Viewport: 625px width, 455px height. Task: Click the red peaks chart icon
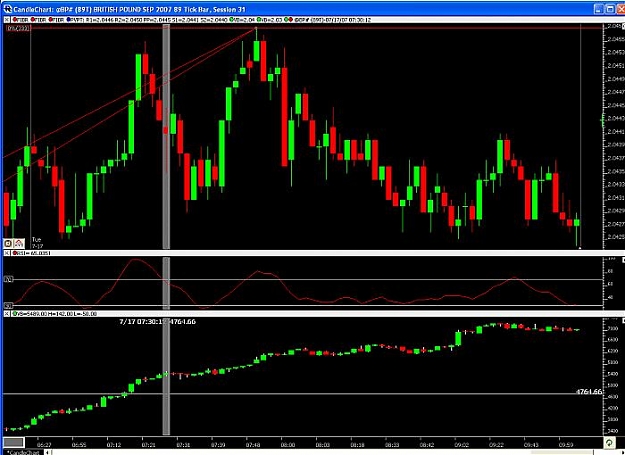pyautogui.click(x=19, y=243)
